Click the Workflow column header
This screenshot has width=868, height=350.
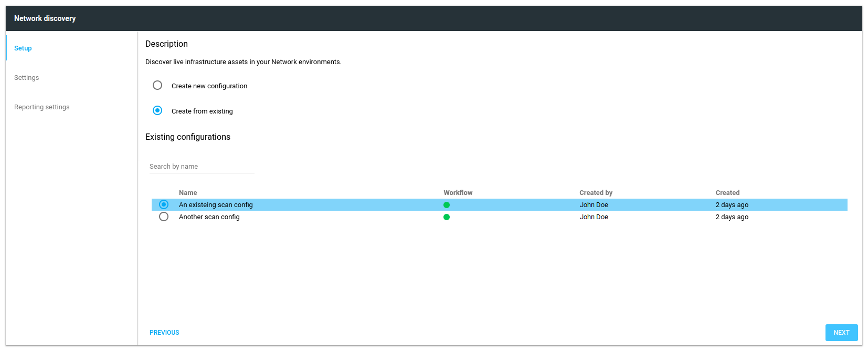click(458, 192)
